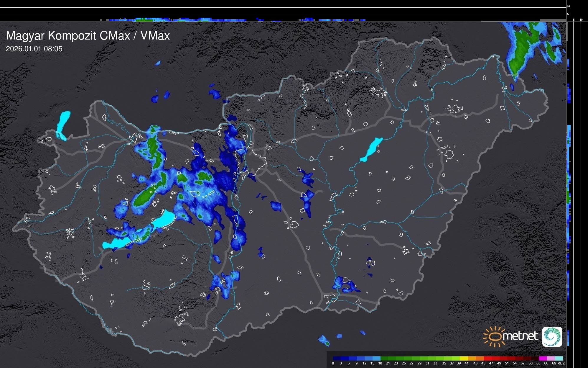Click the green echo cell just north of Lake Balaton
The width and height of the screenshot is (588, 368).
click(x=144, y=198)
